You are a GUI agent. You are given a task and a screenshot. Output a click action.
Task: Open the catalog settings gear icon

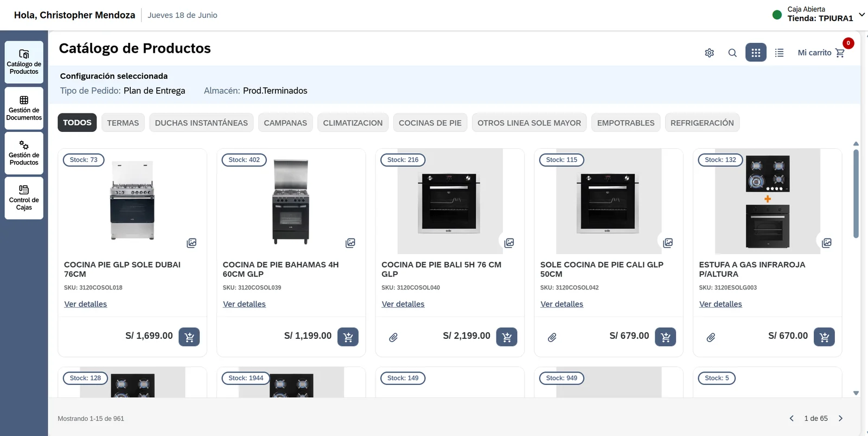pos(709,53)
